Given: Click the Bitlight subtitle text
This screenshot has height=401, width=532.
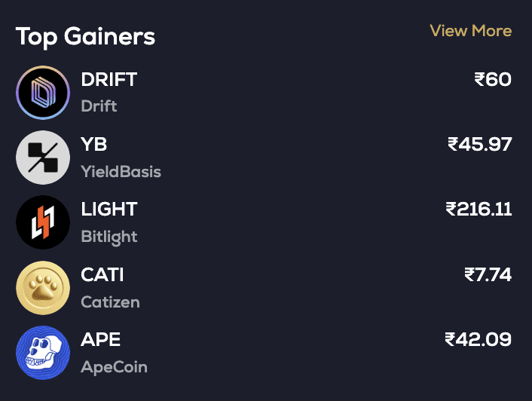Looking at the screenshot, I should click(x=109, y=237).
